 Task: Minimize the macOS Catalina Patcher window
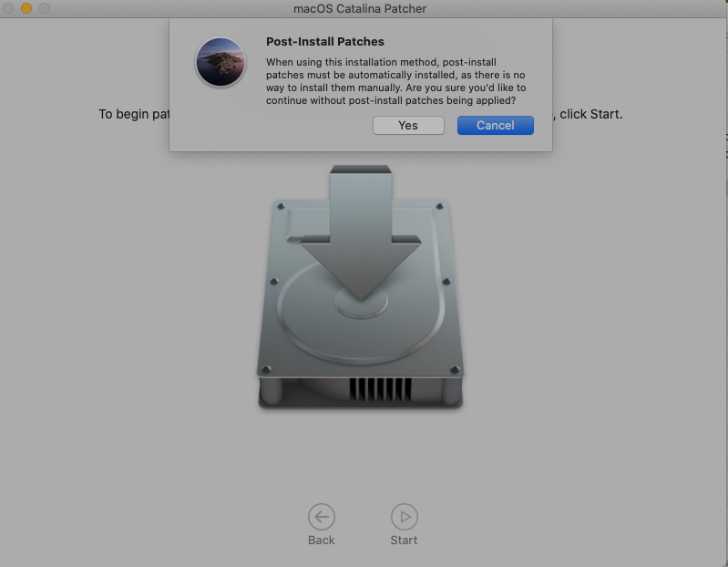[x=26, y=8]
